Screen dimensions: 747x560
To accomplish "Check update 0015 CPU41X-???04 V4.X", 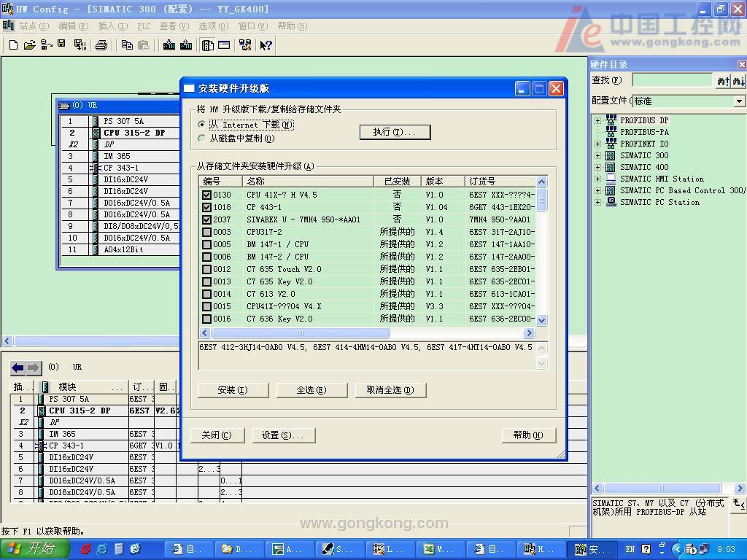I will click(206, 306).
